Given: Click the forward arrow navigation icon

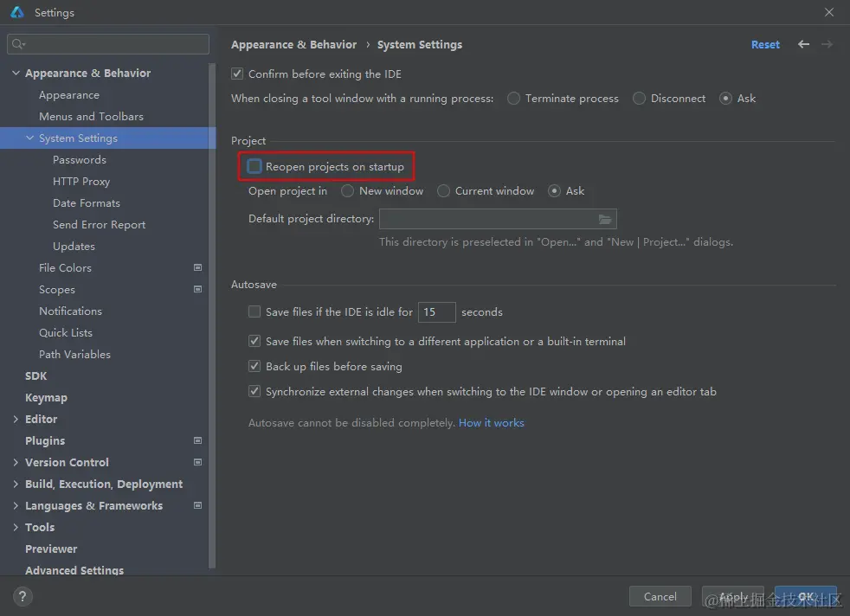Looking at the screenshot, I should [827, 44].
